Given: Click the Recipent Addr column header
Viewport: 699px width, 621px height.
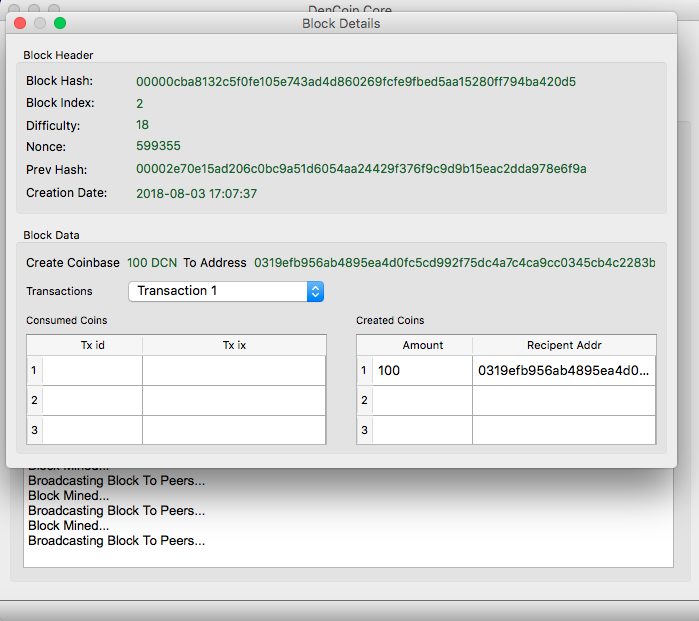Looking at the screenshot, I should click(x=564, y=345).
